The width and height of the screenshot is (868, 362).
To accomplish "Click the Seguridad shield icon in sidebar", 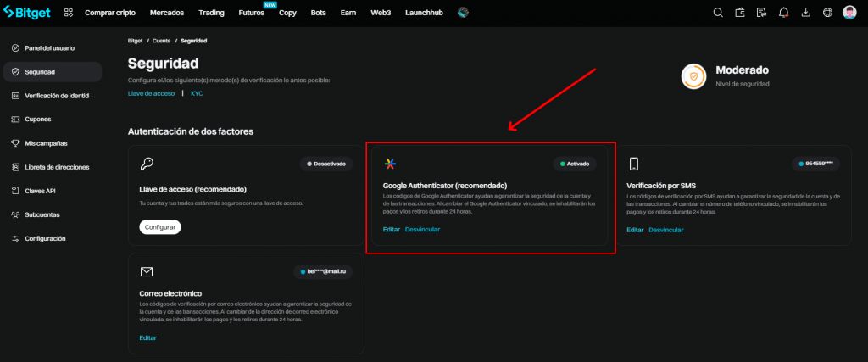I will click(x=15, y=72).
